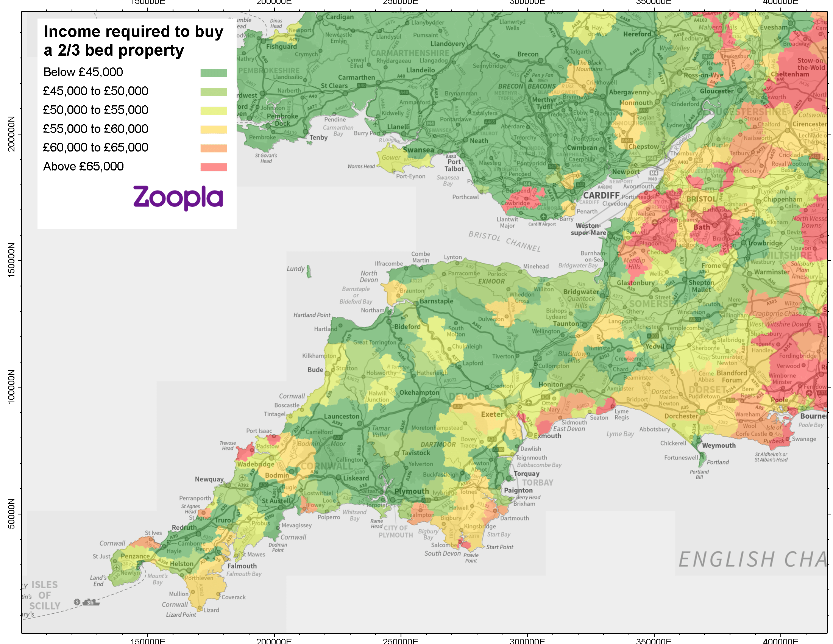Click the M50 shield near Newent
Image resolution: width=833 pixels, height=644 pixels.
708,56
